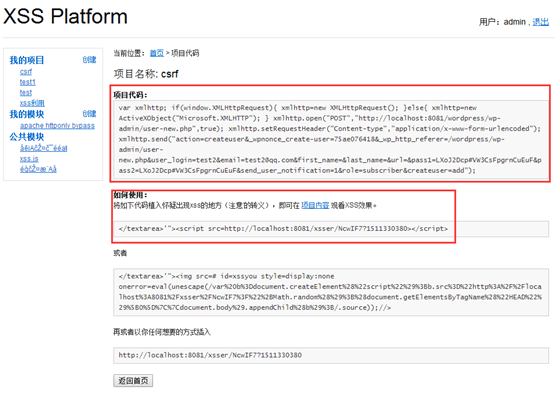The height and width of the screenshot is (407, 558).
Task: Select the script src payload field
Action: pyautogui.click(x=331, y=229)
